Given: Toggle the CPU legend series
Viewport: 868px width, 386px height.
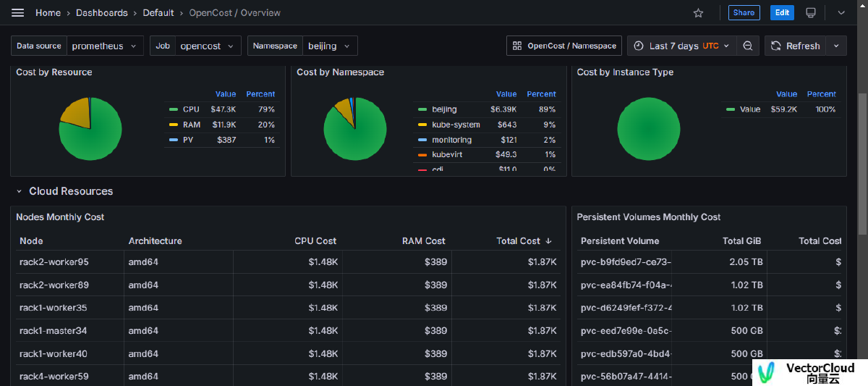Looking at the screenshot, I should 190,109.
